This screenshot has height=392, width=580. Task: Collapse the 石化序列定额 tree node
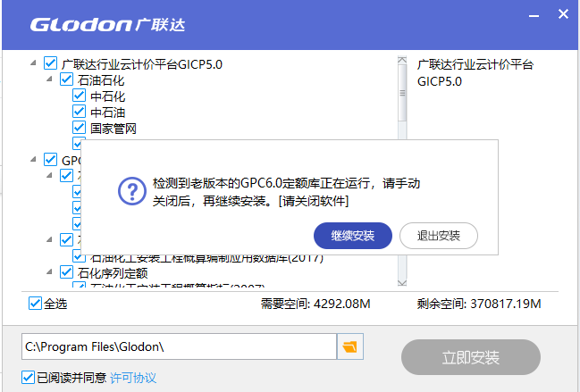coord(49,272)
